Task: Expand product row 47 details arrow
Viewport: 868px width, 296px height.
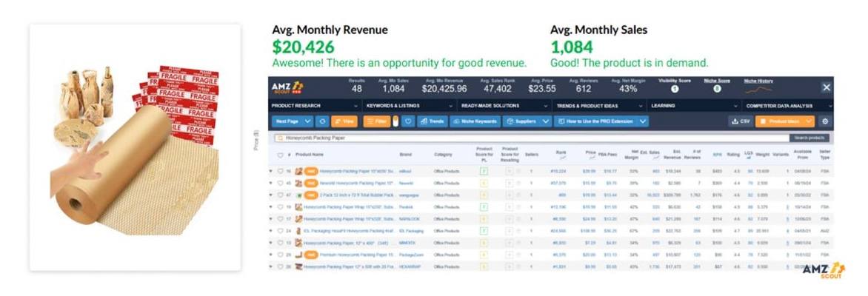Action: 271,195
